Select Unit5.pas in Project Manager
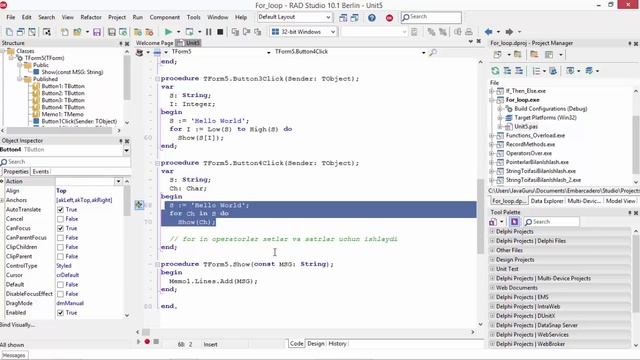 click(526, 127)
